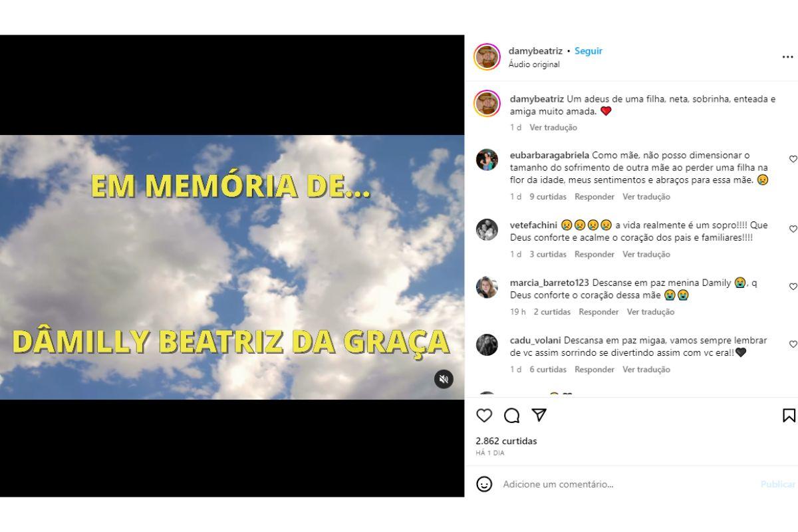Unmute the video with the speaker icon
Viewport: 798px width, 532px height.
click(444, 379)
